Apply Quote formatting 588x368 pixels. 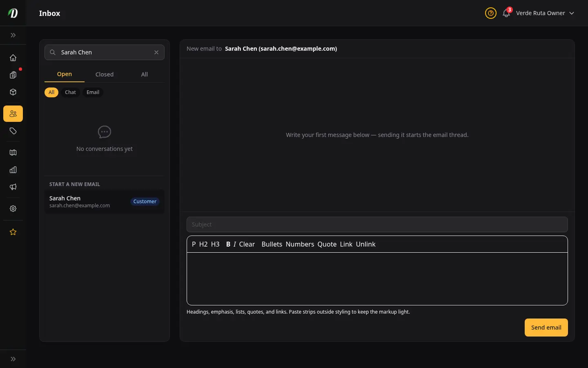(x=327, y=244)
